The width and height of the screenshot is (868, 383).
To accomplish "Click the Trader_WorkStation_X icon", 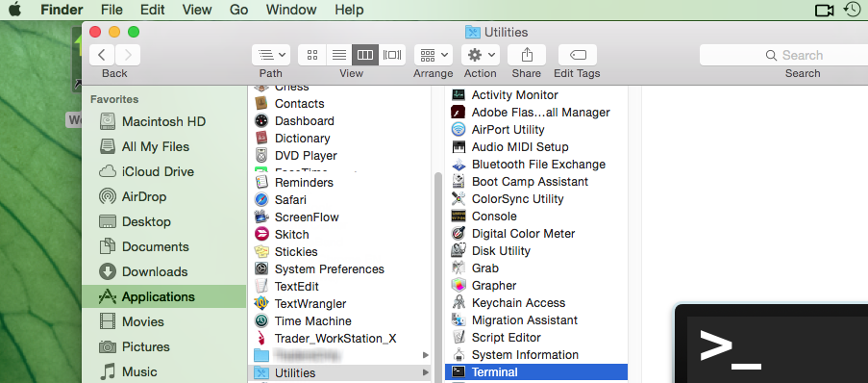I will [261, 338].
